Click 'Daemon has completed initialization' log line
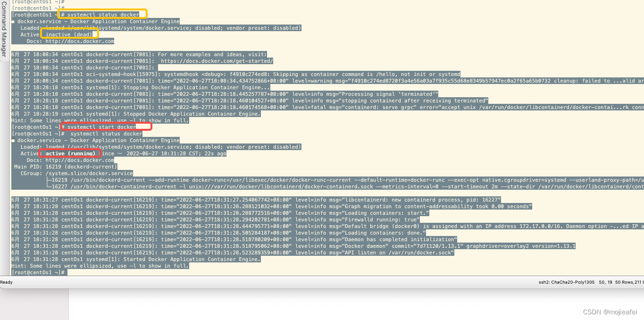Viewport: 644px width, 320px height. [234, 239]
